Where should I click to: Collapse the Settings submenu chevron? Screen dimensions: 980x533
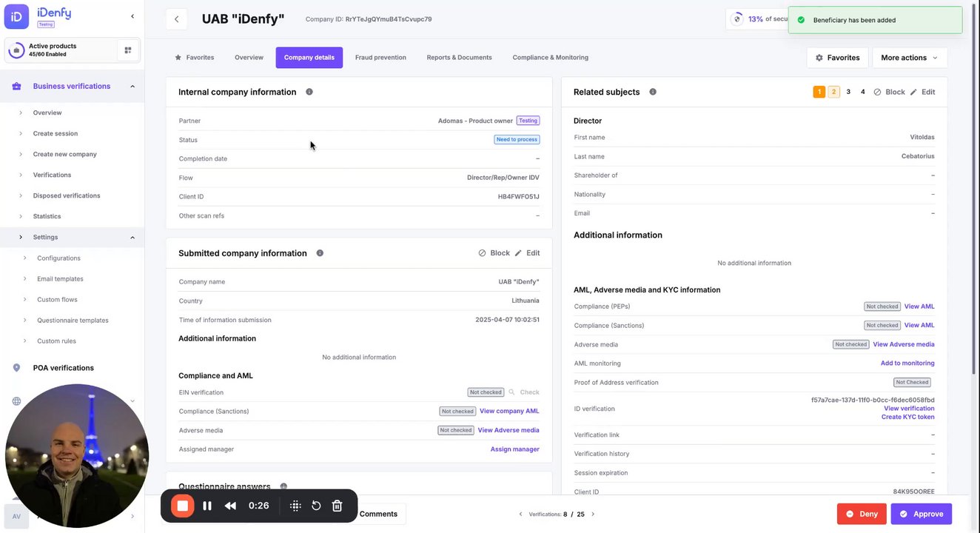coord(132,238)
